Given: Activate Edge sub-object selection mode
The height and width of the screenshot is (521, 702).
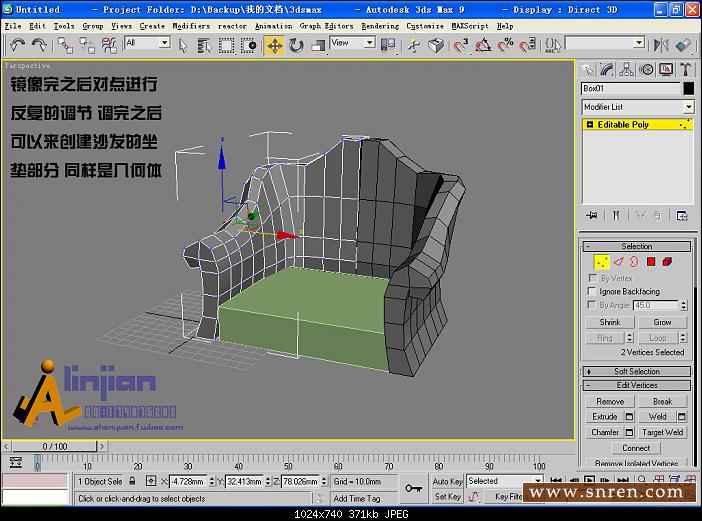Looking at the screenshot, I should click(618, 262).
